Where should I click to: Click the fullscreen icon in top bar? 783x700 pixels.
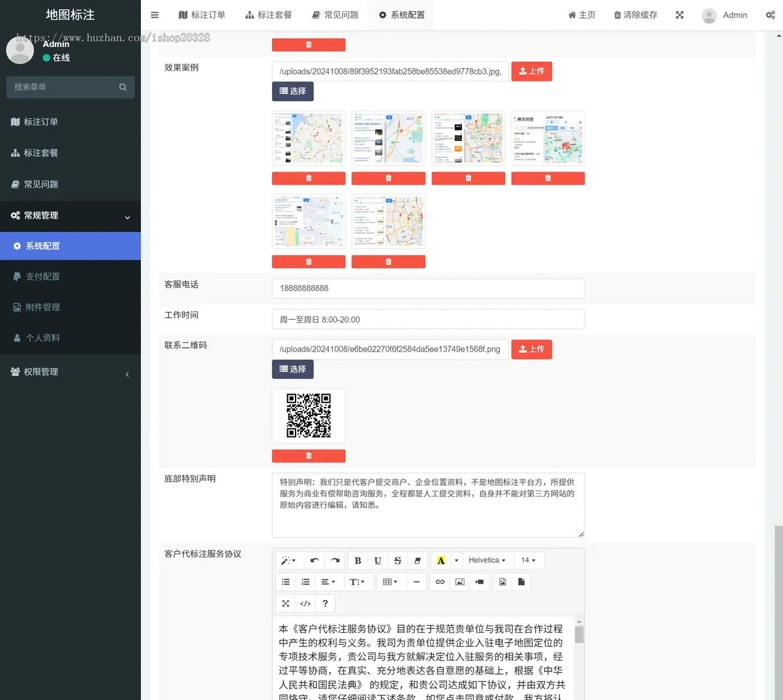(x=679, y=15)
